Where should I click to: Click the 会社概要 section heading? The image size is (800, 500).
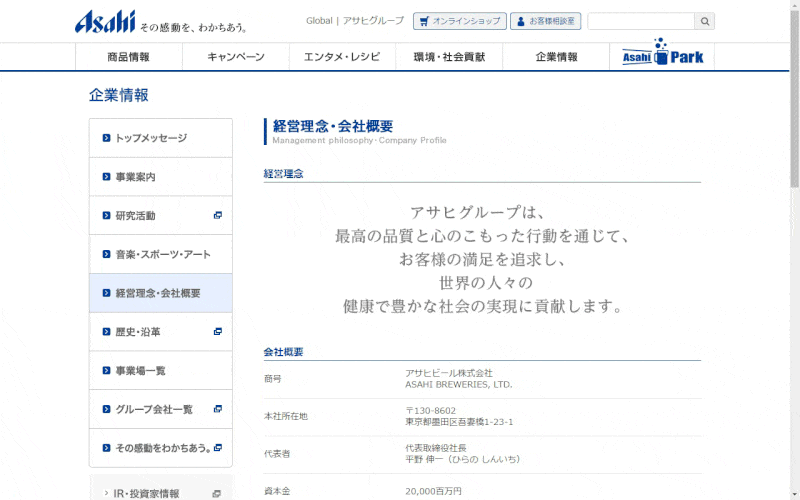click(x=284, y=352)
